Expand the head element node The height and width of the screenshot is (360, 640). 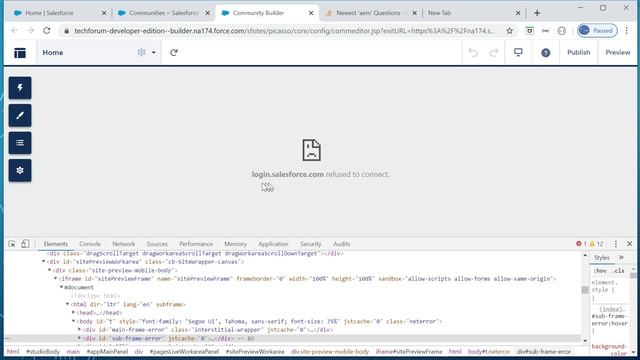click(73, 313)
